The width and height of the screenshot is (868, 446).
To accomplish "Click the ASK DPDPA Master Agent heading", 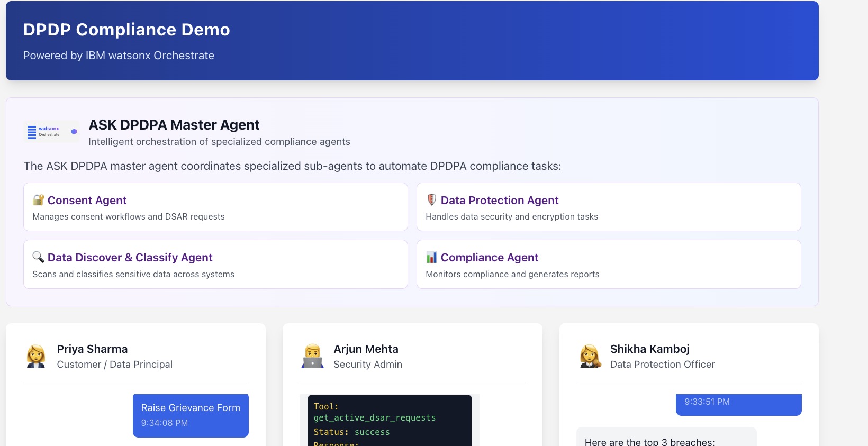I will click(174, 125).
